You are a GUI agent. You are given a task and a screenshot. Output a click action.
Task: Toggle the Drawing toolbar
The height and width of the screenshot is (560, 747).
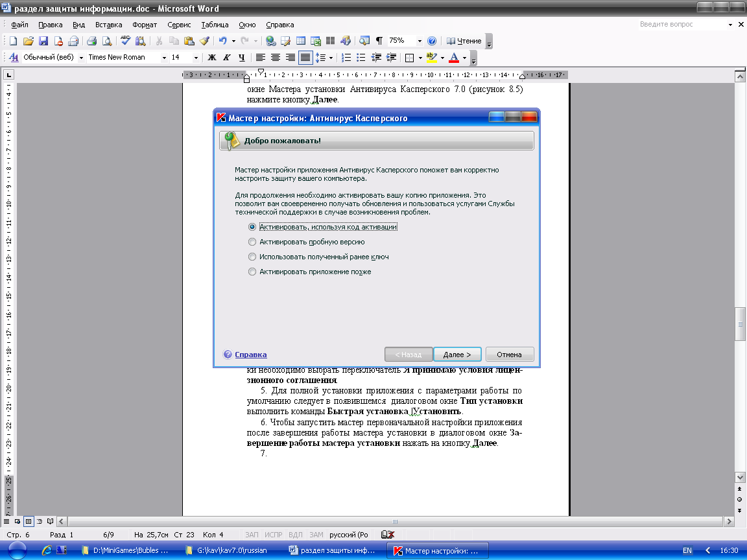[346, 41]
